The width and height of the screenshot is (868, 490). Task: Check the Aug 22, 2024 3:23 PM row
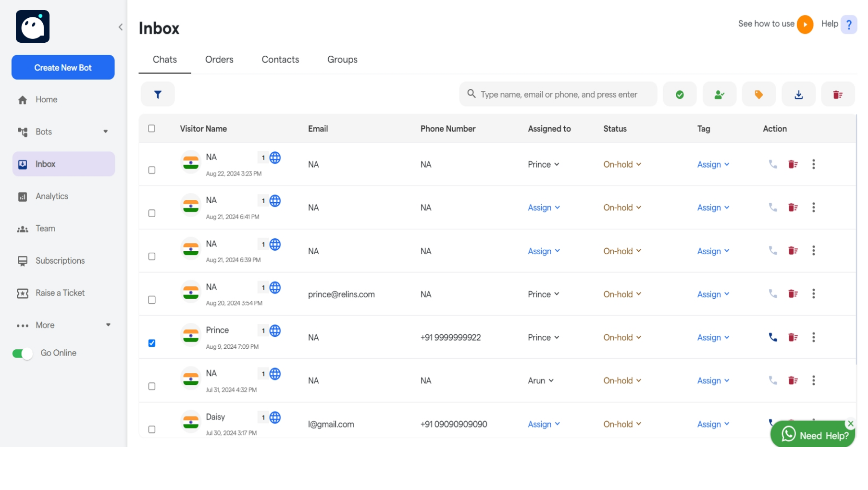pyautogui.click(x=152, y=170)
